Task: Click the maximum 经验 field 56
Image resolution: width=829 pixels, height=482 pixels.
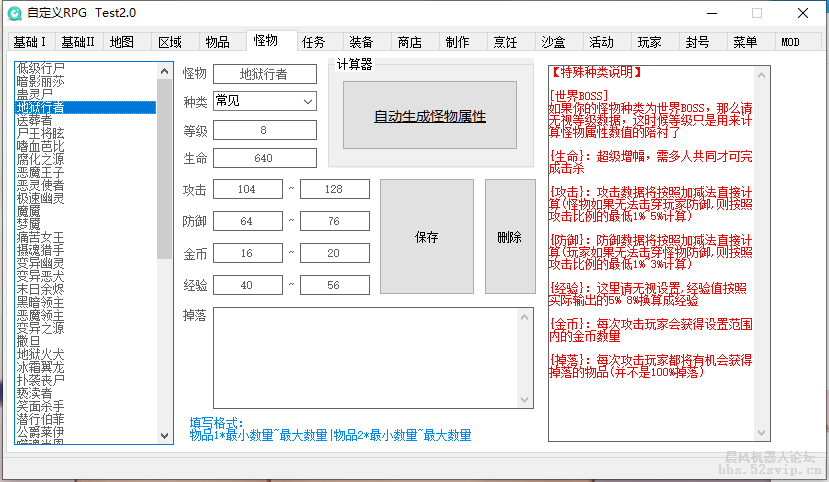Action: (x=335, y=285)
